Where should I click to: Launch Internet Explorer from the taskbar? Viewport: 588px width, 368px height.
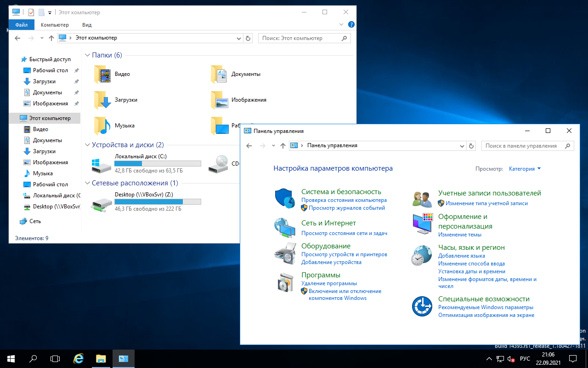pyautogui.click(x=79, y=358)
